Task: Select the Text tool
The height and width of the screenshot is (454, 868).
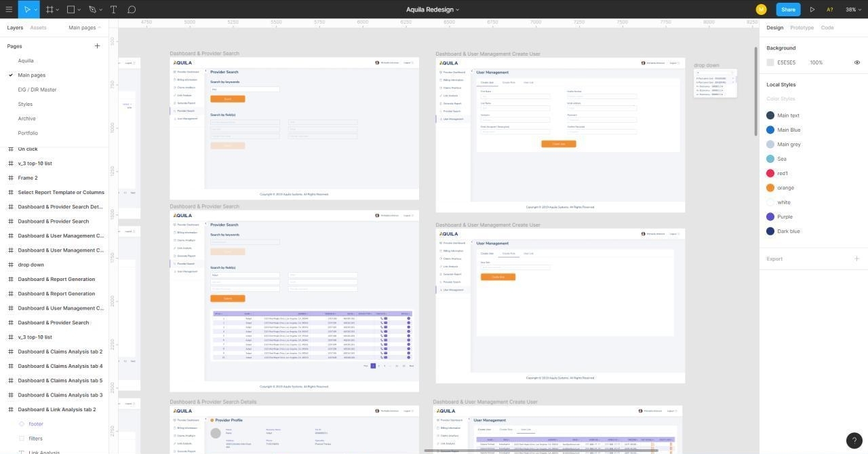Action: pyautogui.click(x=112, y=9)
